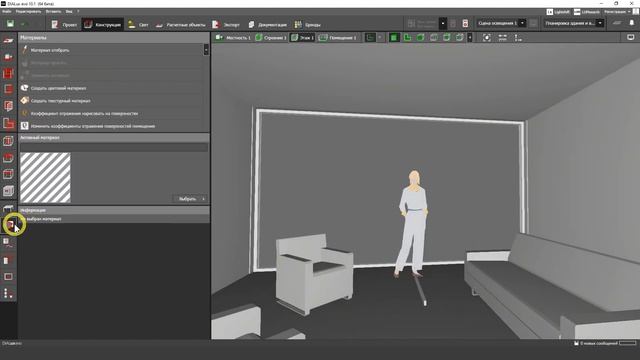Click the Информация section header
640x360 pixels.
114,210
